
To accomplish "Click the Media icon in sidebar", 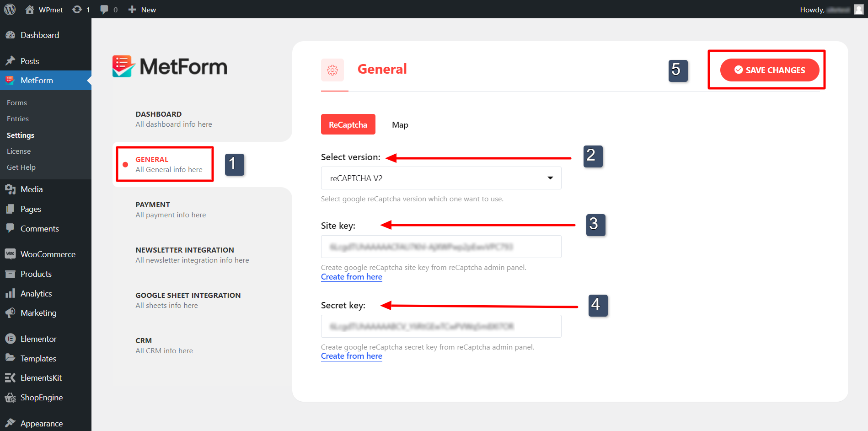I will (10, 189).
